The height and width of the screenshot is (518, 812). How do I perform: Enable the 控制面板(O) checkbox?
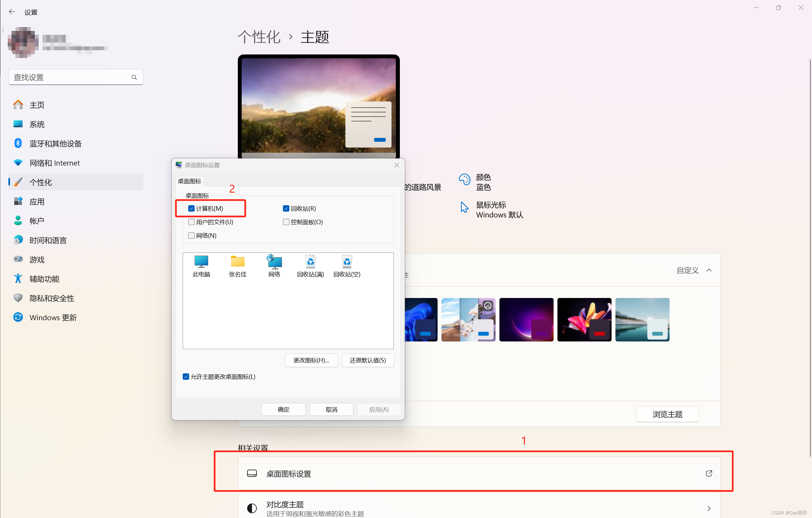(286, 222)
